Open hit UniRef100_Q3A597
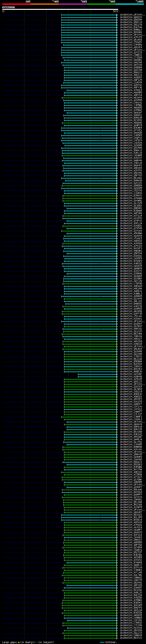146x644 pixels. (x=131, y=588)
